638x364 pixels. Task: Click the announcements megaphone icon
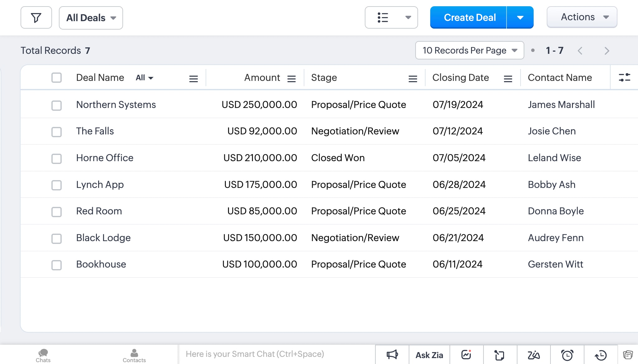coord(392,354)
